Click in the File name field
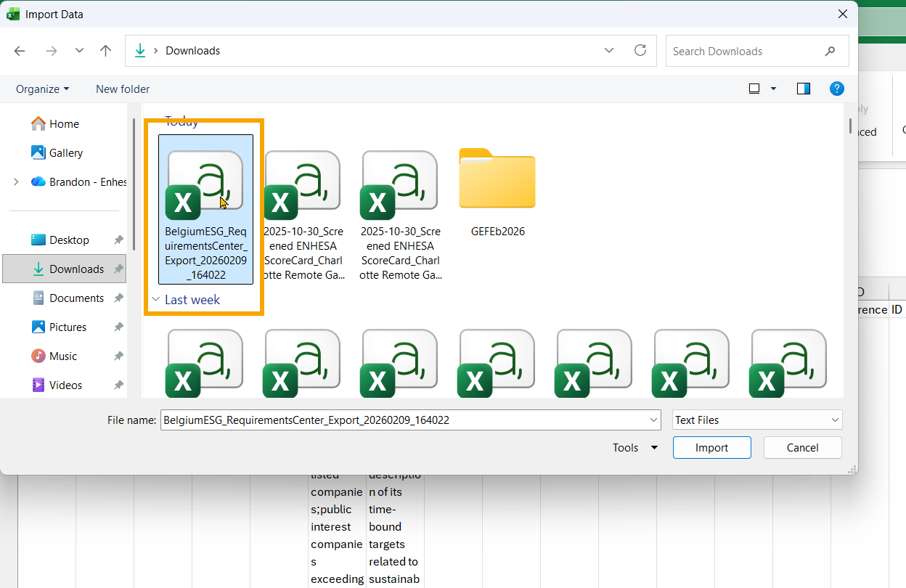The height and width of the screenshot is (588, 906). 410,420
